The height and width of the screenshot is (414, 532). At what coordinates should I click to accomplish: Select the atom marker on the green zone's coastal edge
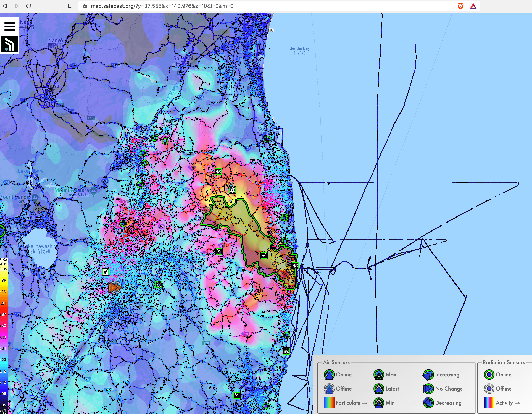pyautogui.click(x=295, y=266)
